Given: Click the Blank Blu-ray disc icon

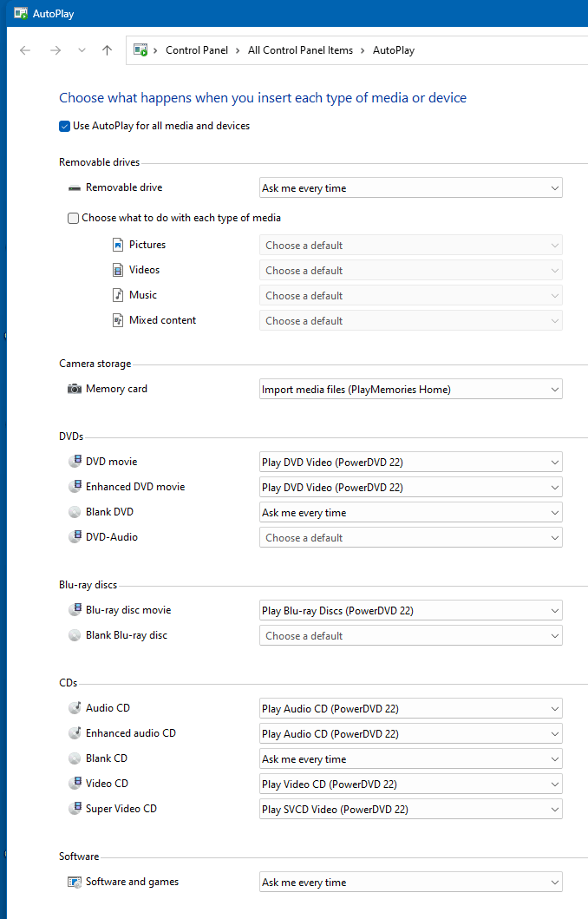Looking at the screenshot, I should click(75, 635).
